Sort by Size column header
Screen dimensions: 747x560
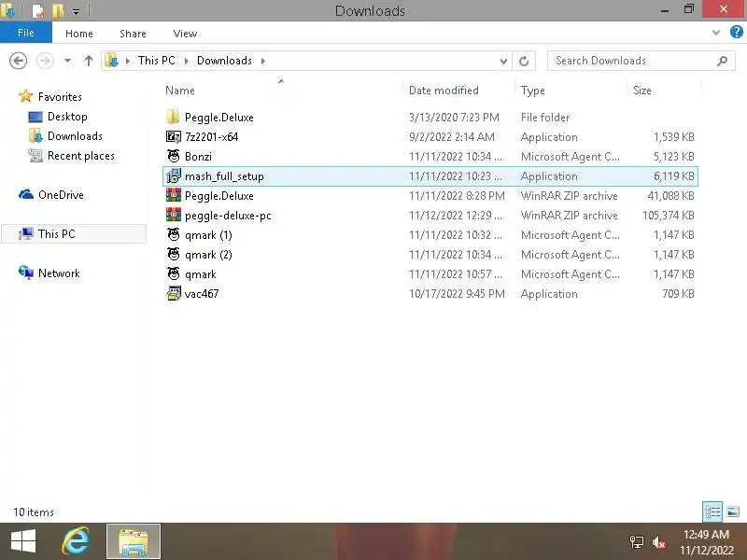(x=641, y=90)
